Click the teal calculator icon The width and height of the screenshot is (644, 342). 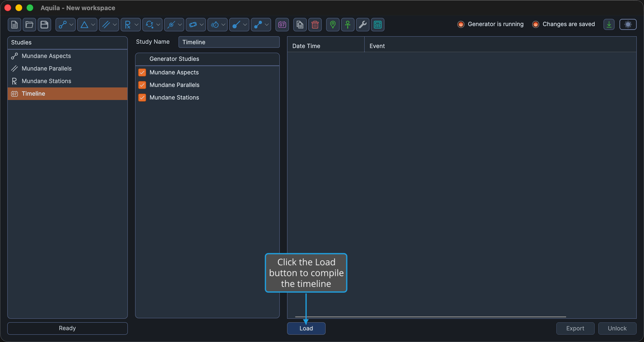[378, 25]
